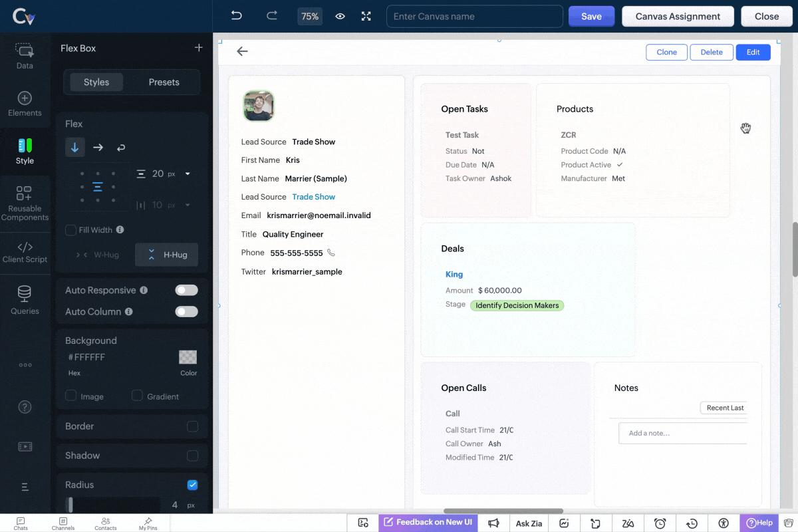Click the Delete button in the canvas
Image resolution: width=798 pixels, height=532 pixels.
click(x=712, y=52)
